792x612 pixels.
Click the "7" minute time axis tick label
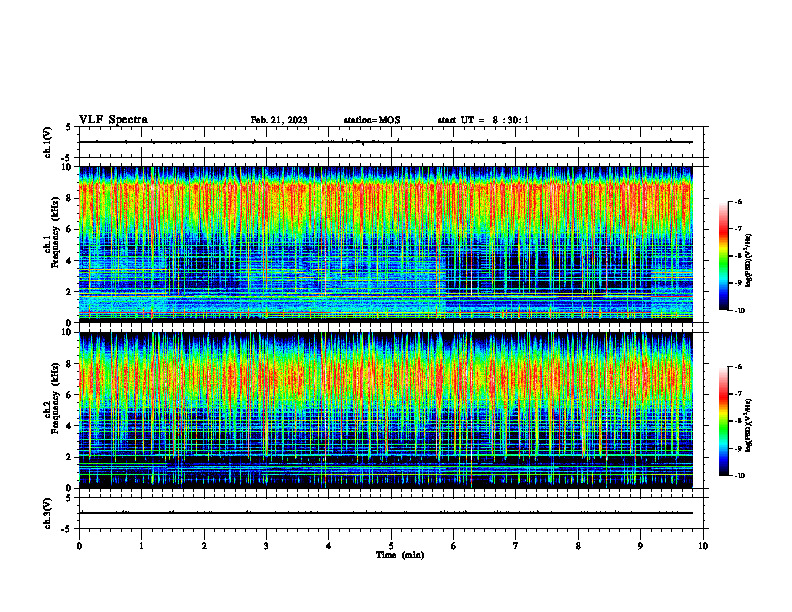(516, 546)
